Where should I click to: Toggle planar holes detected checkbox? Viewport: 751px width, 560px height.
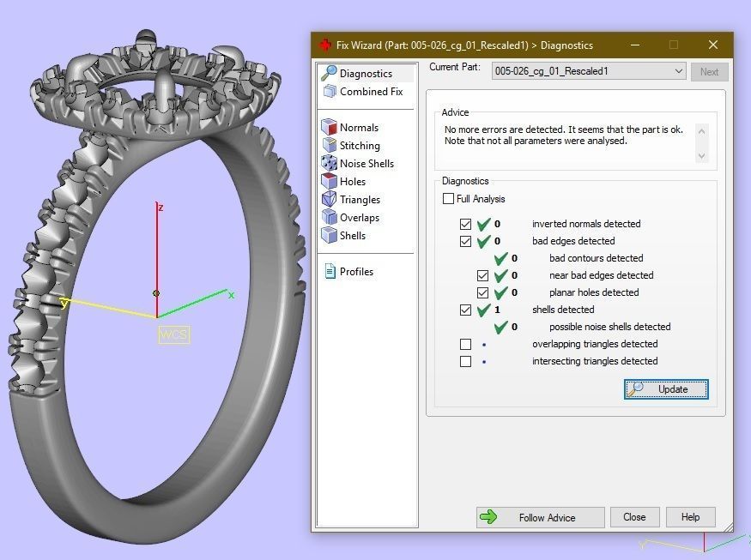click(x=482, y=292)
